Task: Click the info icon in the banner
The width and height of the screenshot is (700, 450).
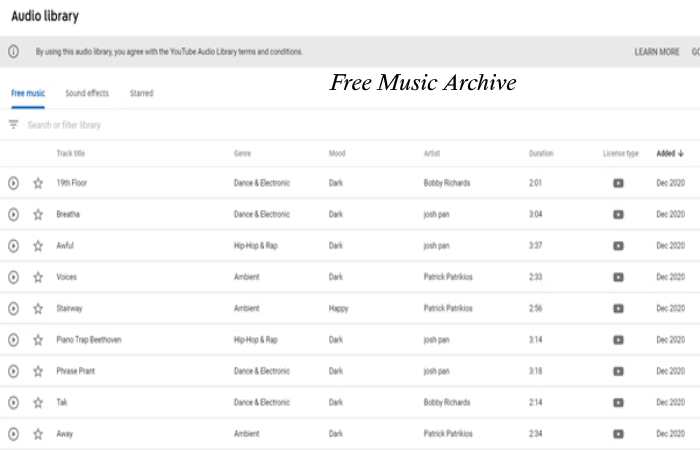Action: click(13, 51)
